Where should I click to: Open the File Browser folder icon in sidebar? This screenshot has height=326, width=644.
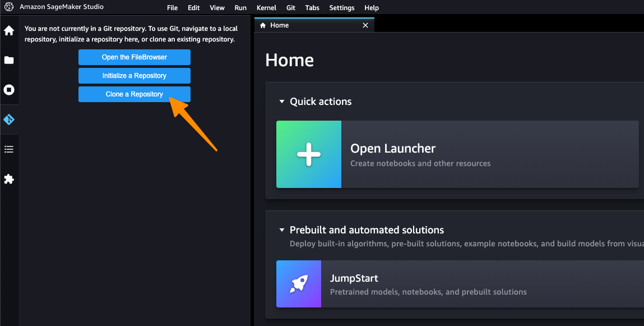(x=9, y=61)
